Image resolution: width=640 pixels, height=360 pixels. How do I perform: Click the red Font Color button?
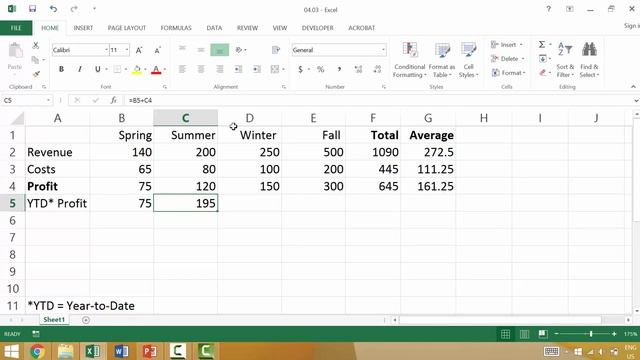(156, 69)
